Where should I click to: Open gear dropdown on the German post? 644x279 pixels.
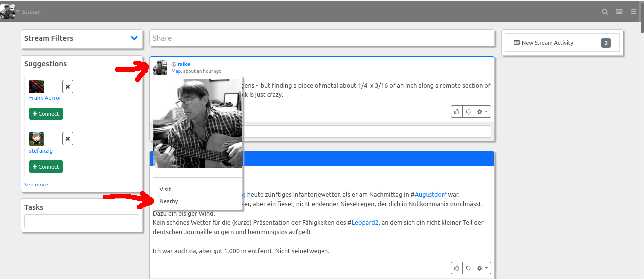pos(482,268)
